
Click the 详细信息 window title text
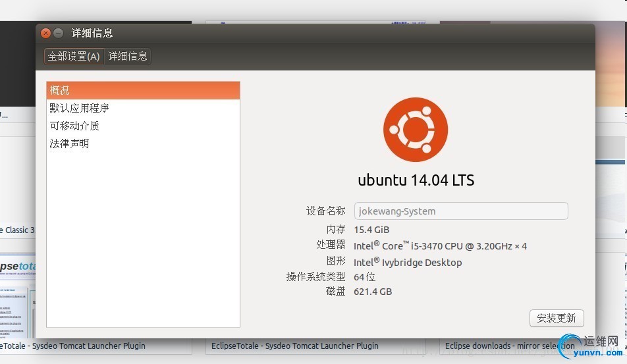(x=92, y=33)
